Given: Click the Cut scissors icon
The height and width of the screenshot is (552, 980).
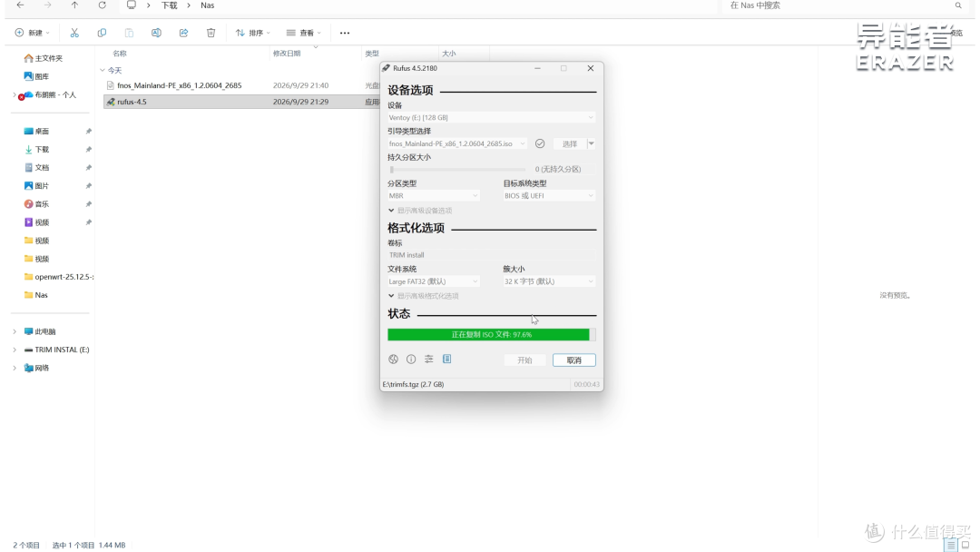Looking at the screenshot, I should click(74, 33).
